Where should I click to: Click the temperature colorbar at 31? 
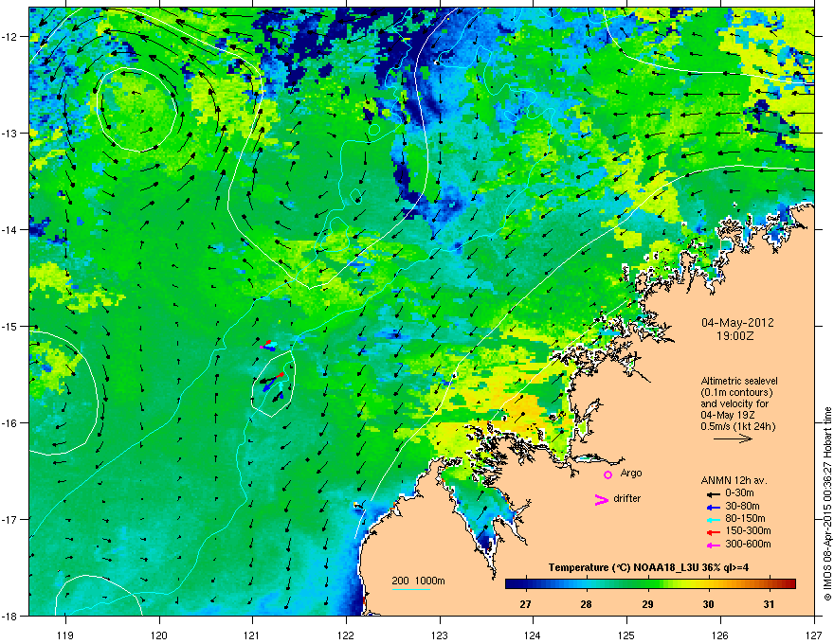click(x=769, y=583)
